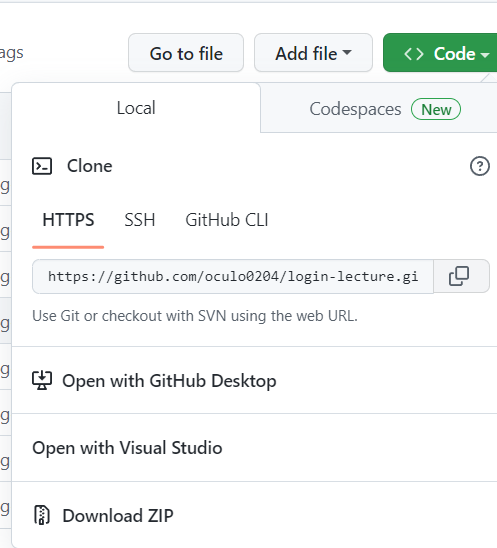Choose Open with GitHub Desktop
Viewport: 497px width, 548px height.
254,380
